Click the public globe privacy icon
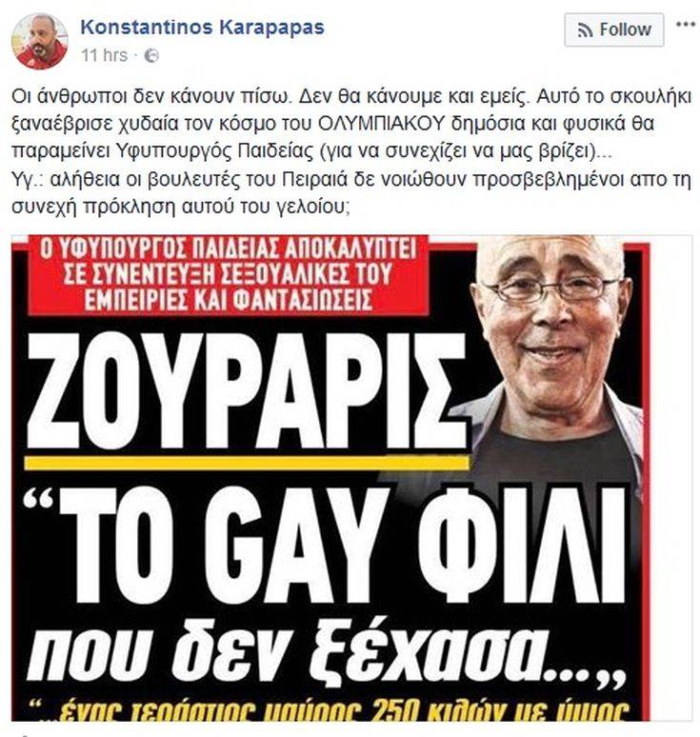 pos(151,56)
